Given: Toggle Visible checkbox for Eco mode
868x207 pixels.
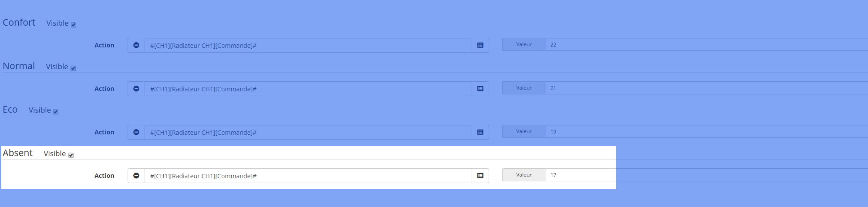Looking at the screenshot, I should coord(56,112).
